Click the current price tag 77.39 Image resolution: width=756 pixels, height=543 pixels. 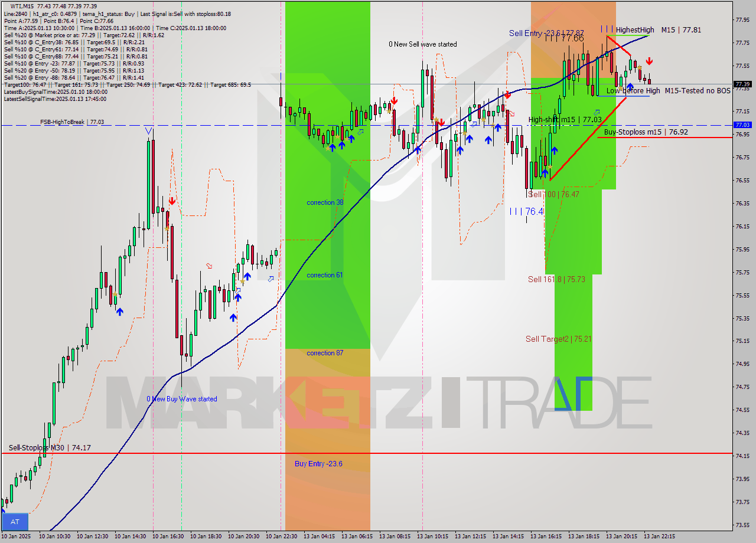pyautogui.click(x=742, y=84)
